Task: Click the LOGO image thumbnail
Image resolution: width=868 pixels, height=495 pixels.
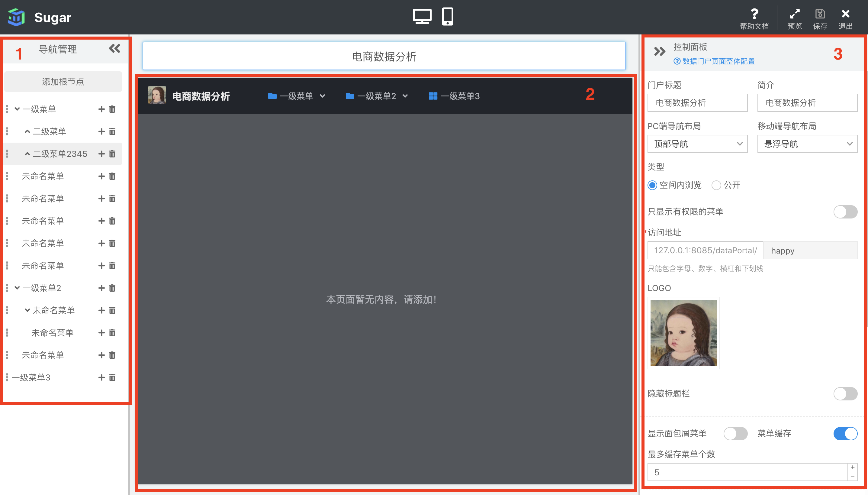Action: point(683,333)
